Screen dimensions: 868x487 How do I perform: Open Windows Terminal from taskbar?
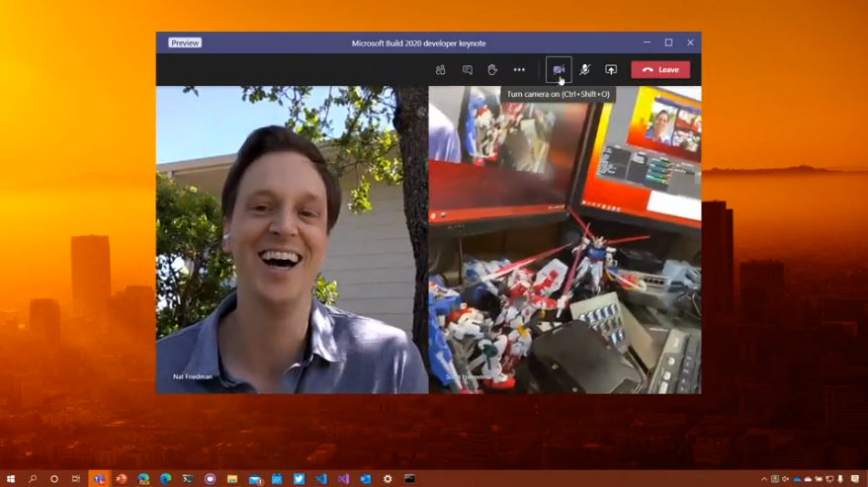[188, 479]
